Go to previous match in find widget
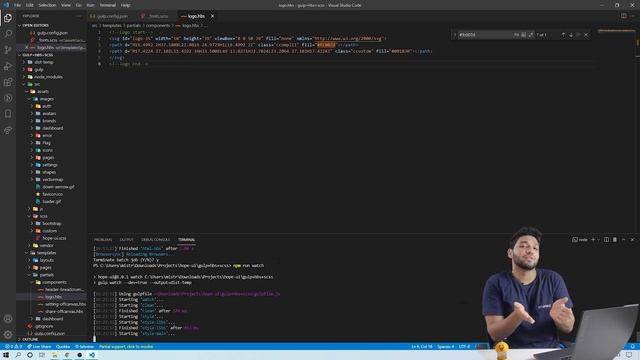This screenshot has height=360, width=640. coord(563,35)
